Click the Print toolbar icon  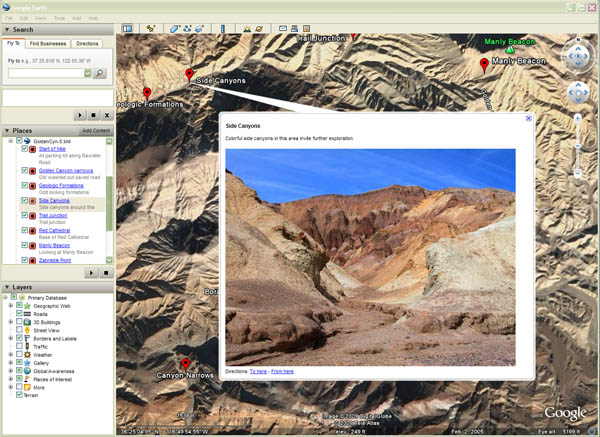click(x=295, y=29)
